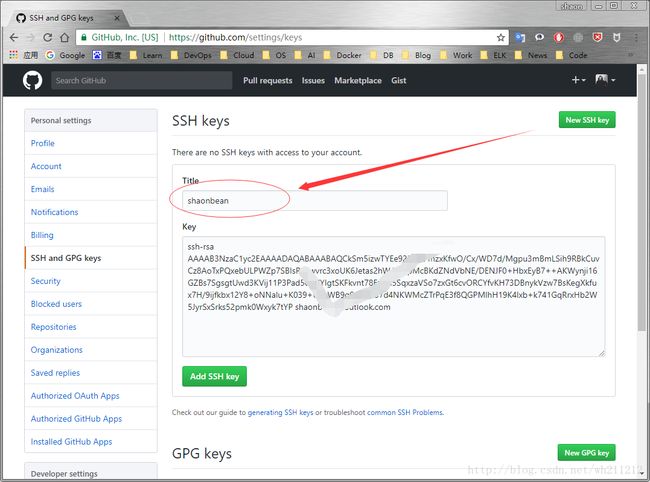Open the Google bookmark
The image size is (650, 482).
pyautogui.click(x=65, y=55)
